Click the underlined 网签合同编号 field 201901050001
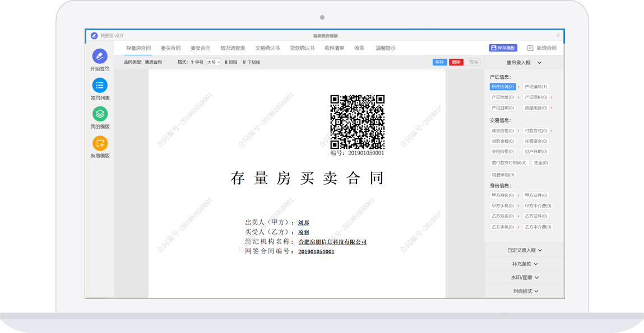 click(x=316, y=252)
